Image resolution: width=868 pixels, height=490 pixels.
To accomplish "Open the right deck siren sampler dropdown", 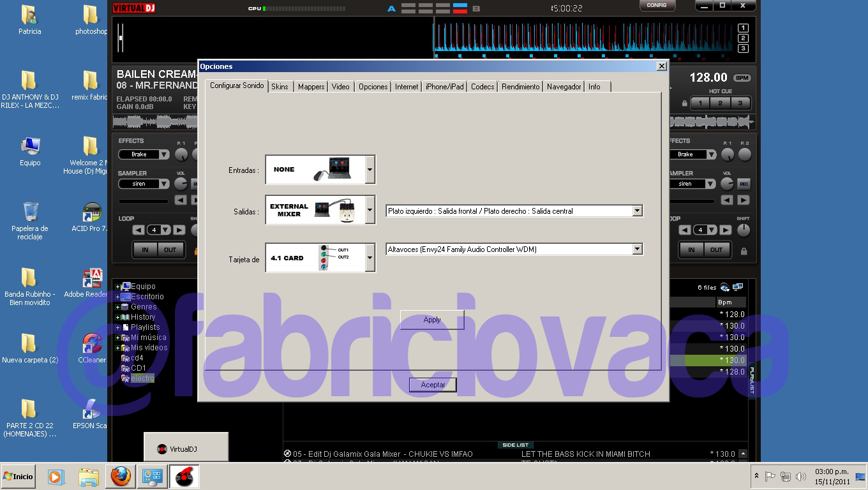I will point(710,184).
